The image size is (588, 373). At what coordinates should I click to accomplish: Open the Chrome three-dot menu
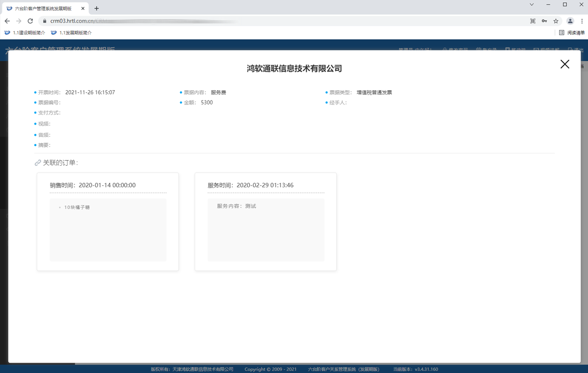tap(582, 21)
